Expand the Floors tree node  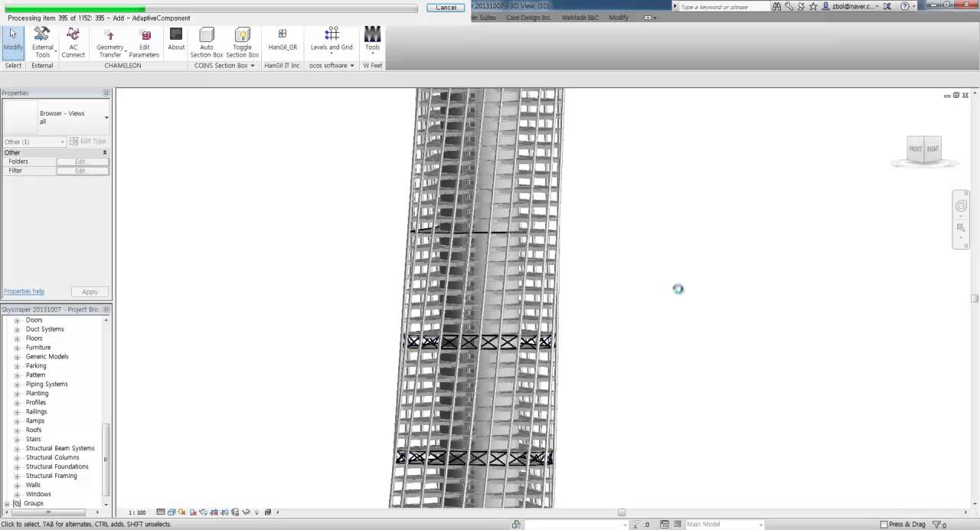tap(17, 339)
